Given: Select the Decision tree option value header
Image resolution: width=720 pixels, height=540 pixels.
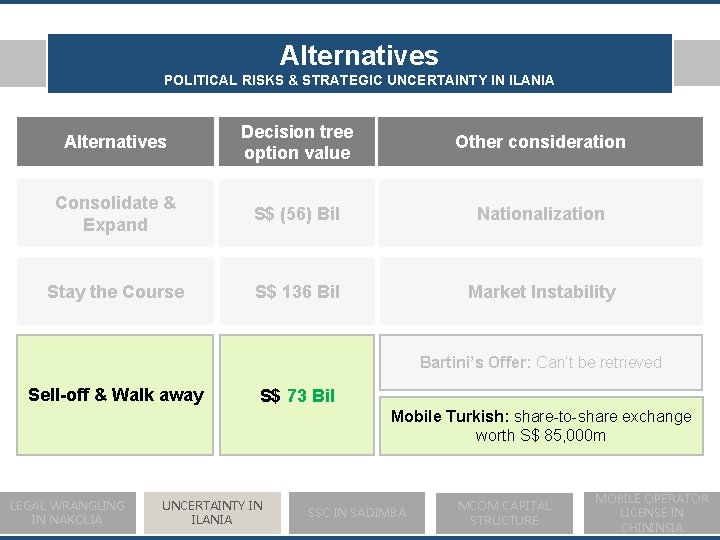Looking at the screenshot, I should click(297, 142).
